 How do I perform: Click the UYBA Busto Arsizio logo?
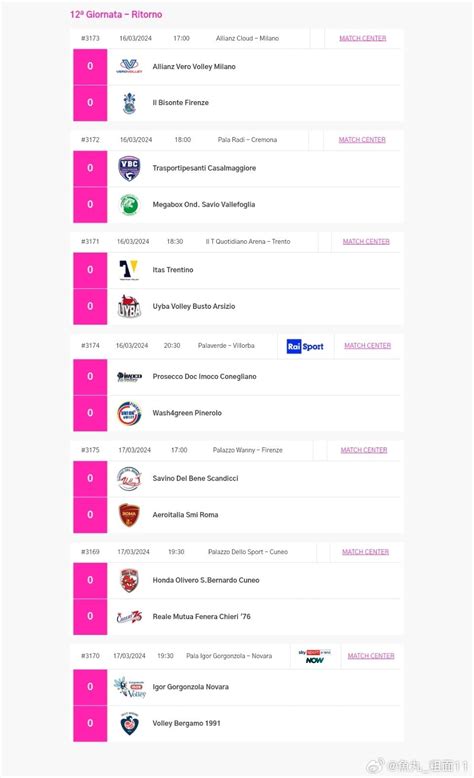coord(129,306)
